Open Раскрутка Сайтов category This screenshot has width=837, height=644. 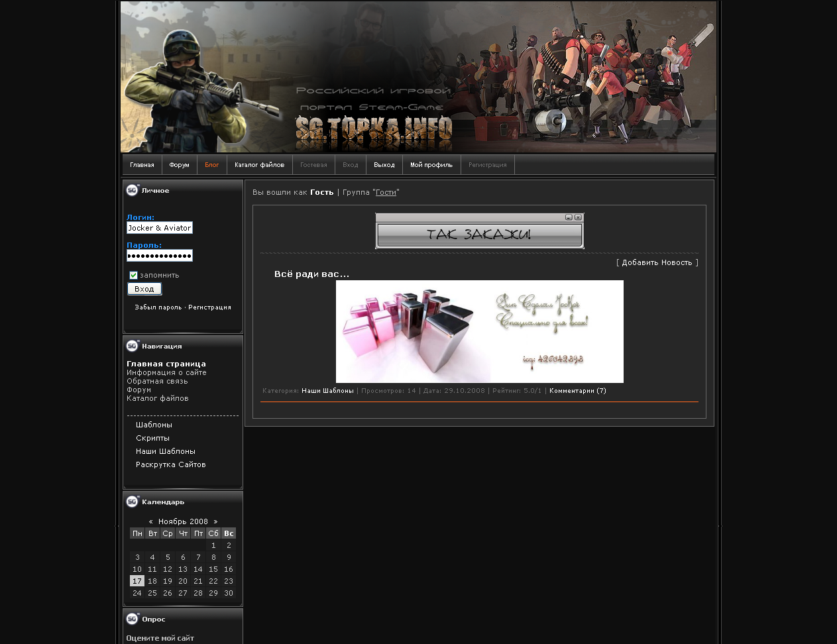tap(171, 464)
